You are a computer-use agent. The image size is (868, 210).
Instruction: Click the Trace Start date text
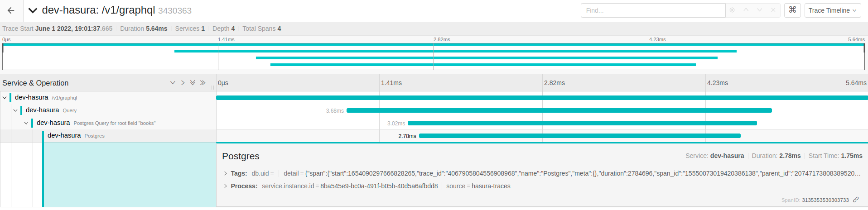click(x=74, y=29)
